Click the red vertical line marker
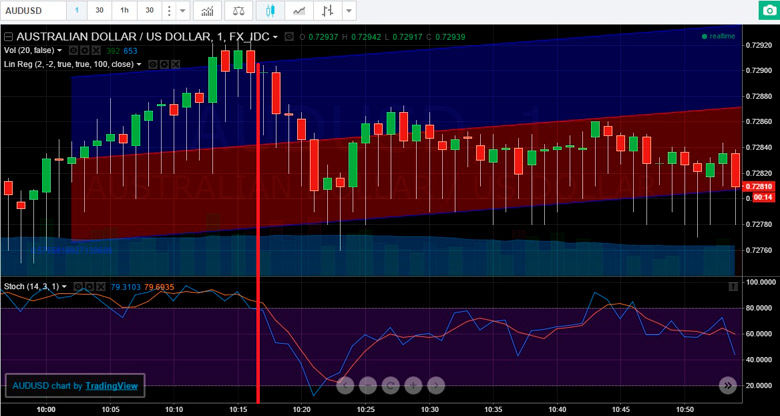This screenshot has width=780, height=416. (x=258, y=233)
